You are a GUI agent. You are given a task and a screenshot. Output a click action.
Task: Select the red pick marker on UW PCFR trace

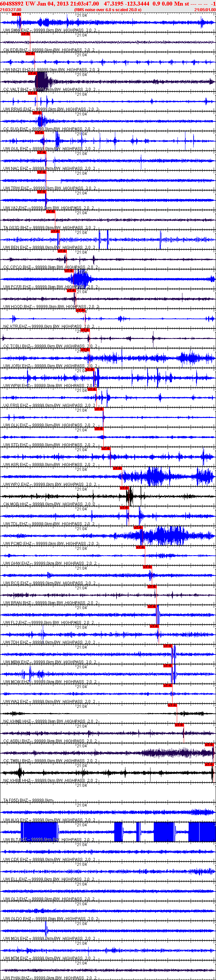tap(69, 271)
